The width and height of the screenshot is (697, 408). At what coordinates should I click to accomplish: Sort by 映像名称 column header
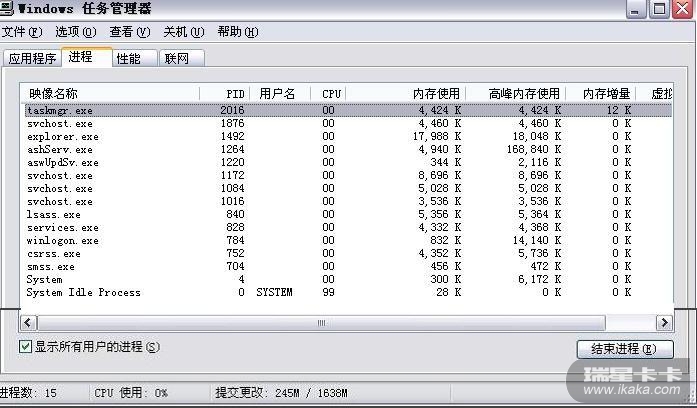(x=110, y=94)
